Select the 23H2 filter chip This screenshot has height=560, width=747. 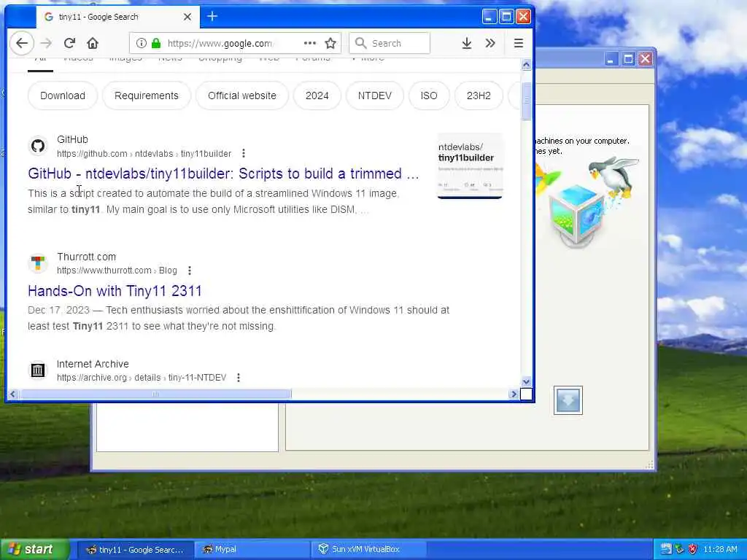point(479,96)
